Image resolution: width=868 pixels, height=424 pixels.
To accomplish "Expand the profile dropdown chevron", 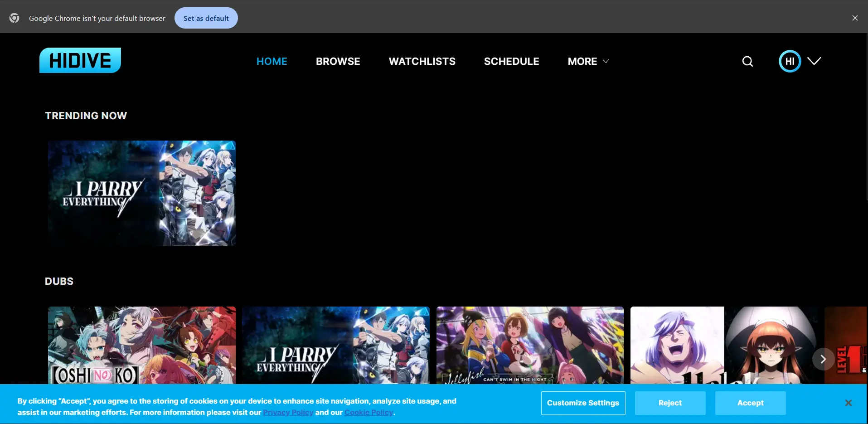I will (x=814, y=61).
